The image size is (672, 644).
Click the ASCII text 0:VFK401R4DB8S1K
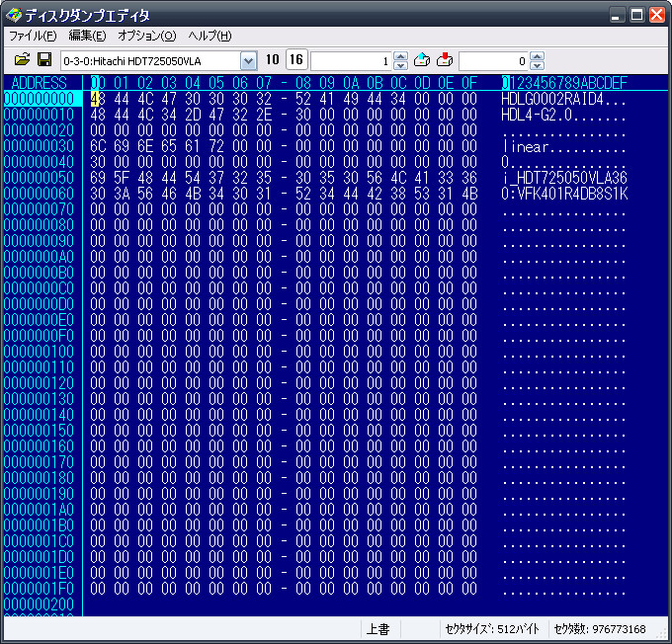click(564, 194)
